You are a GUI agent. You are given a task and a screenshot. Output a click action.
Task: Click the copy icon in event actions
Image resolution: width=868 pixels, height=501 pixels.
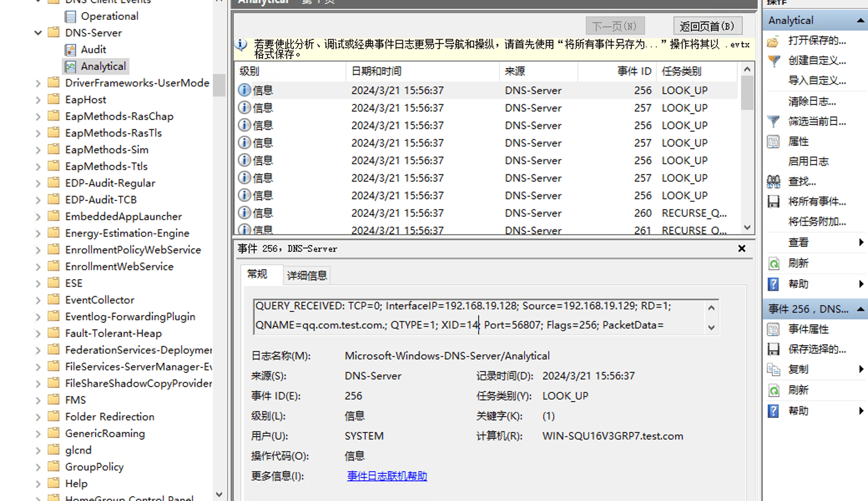[x=773, y=369]
